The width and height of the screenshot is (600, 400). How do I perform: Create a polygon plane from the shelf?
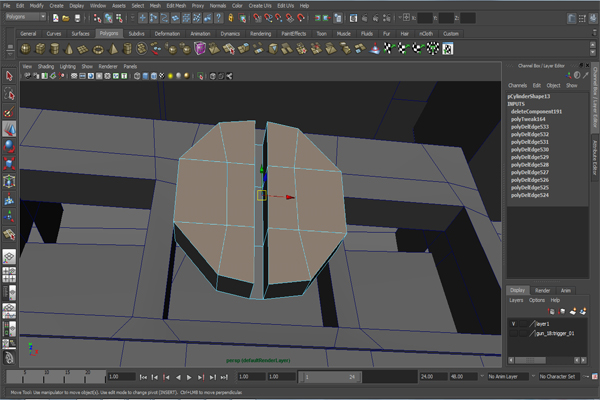83,49
